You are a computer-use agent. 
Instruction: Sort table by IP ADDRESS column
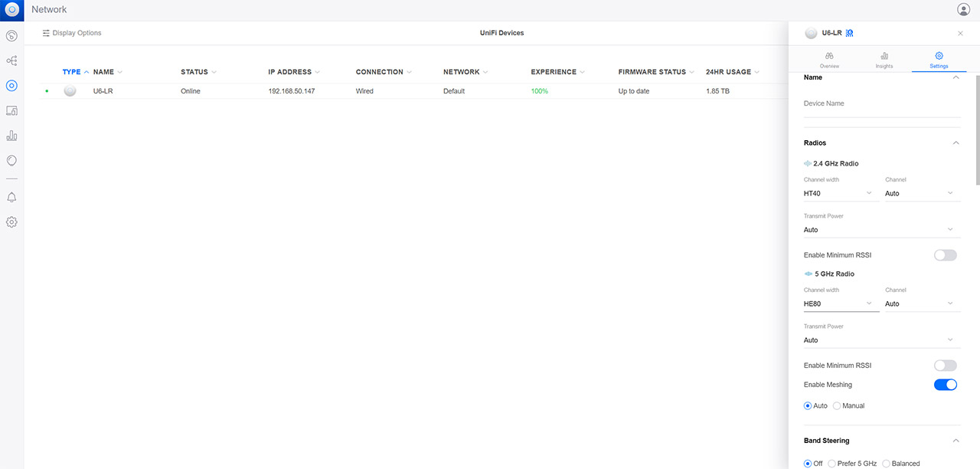click(294, 72)
